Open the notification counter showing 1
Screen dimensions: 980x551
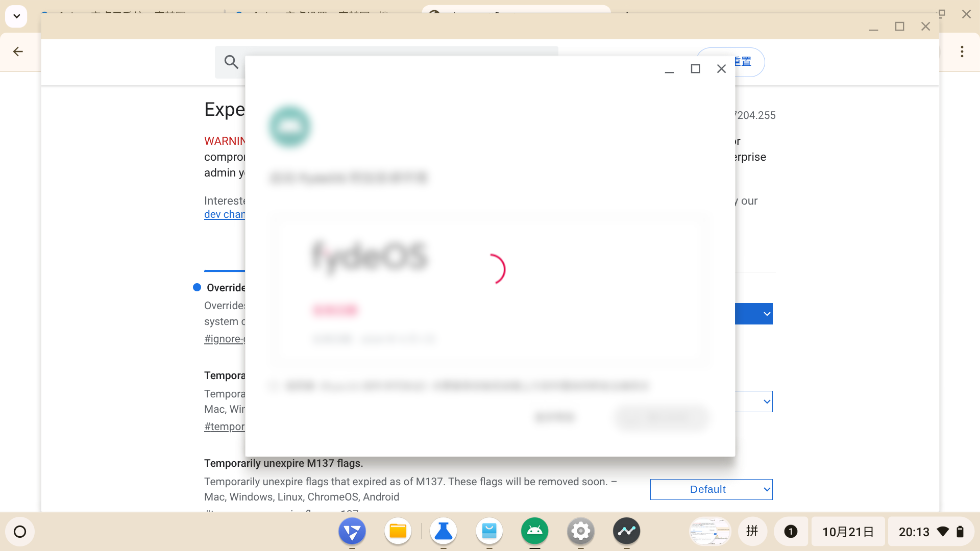coord(791,532)
